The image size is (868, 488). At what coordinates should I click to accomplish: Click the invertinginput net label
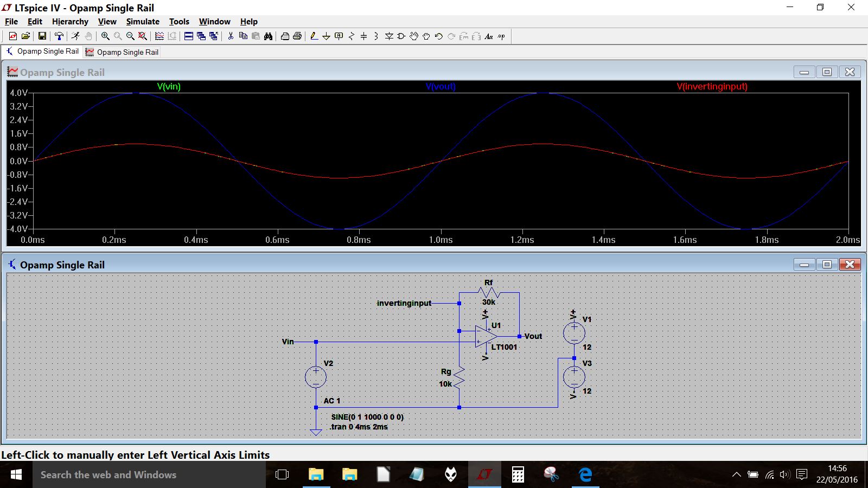(x=404, y=303)
